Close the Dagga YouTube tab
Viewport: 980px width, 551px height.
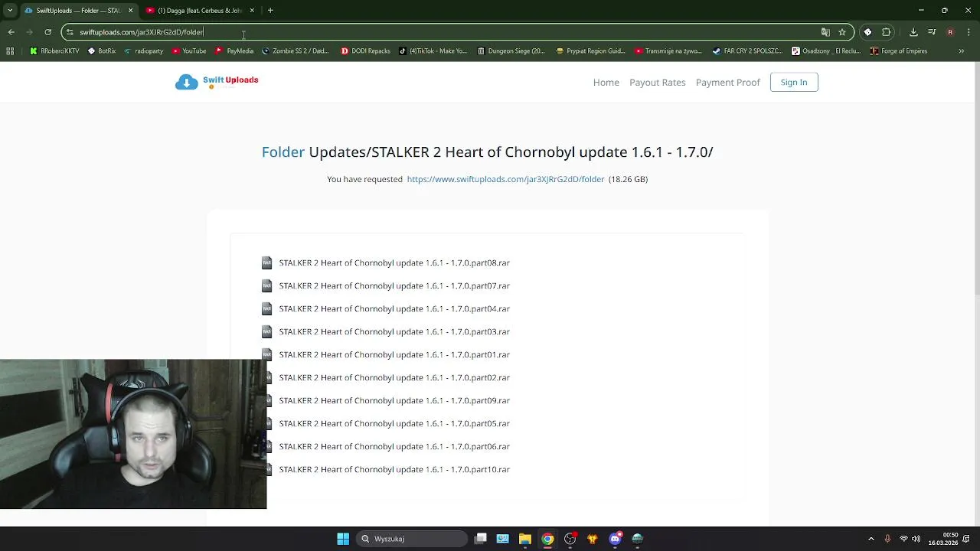tap(252, 11)
